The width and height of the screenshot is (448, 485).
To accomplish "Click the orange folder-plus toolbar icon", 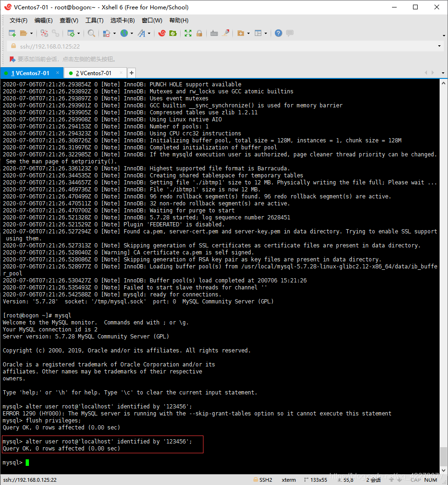I will click(x=241, y=33).
